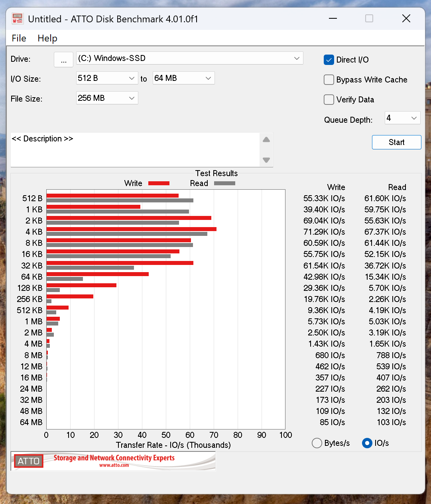Select the Bytes/s radio button
Screen dimensions: 431x504
[x=317, y=443]
